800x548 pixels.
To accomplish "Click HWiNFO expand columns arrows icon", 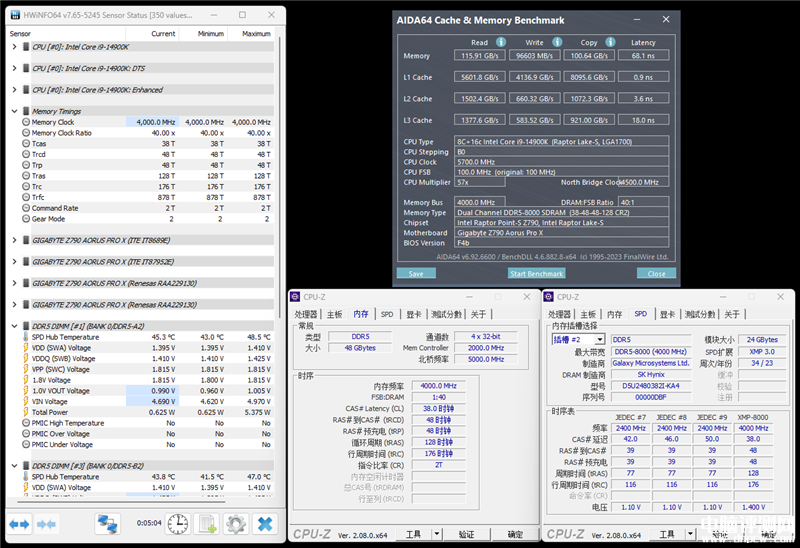I will pos(19,524).
